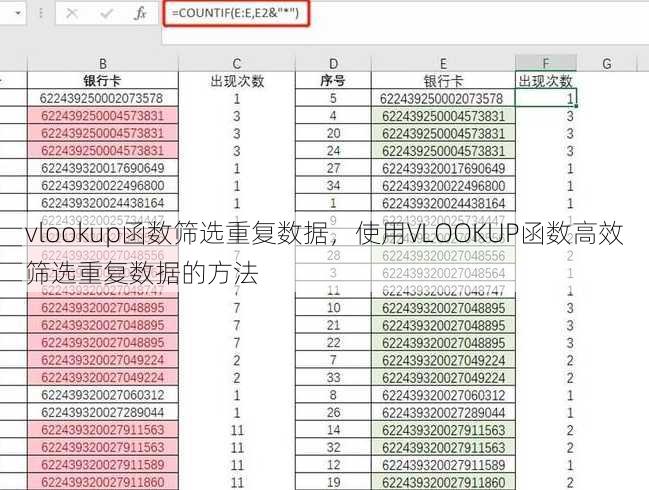Select column E by its header
This screenshot has width=649, height=490.
pyautogui.click(x=443, y=63)
